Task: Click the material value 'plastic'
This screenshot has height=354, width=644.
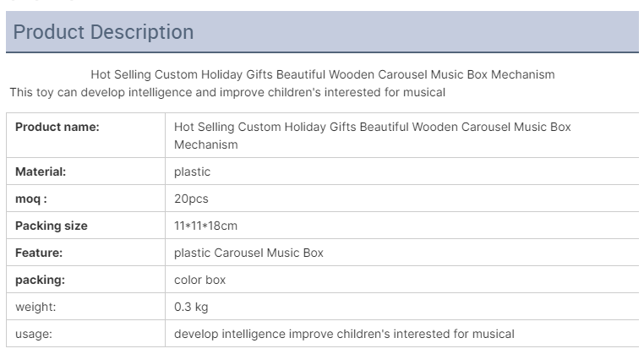Action: (x=192, y=172)
